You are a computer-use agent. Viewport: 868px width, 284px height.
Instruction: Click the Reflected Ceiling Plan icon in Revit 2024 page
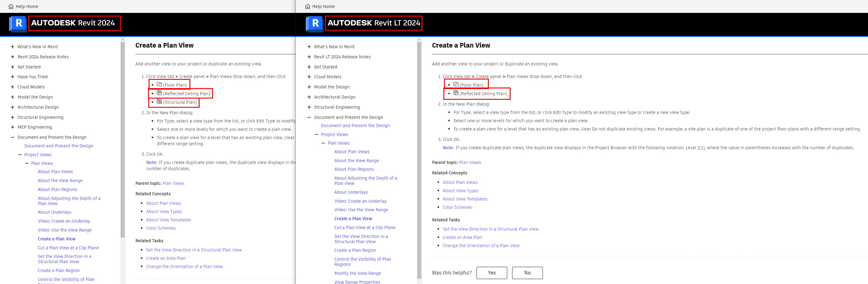coord(159,93)
